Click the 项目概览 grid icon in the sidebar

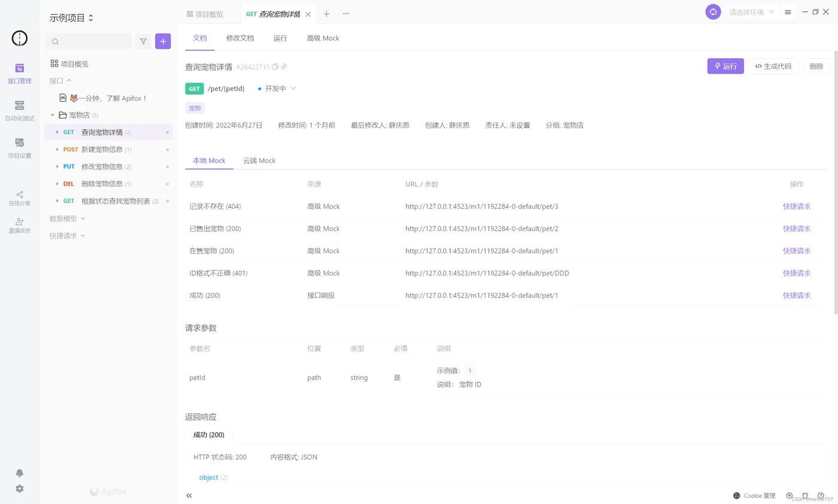[54, 63]
